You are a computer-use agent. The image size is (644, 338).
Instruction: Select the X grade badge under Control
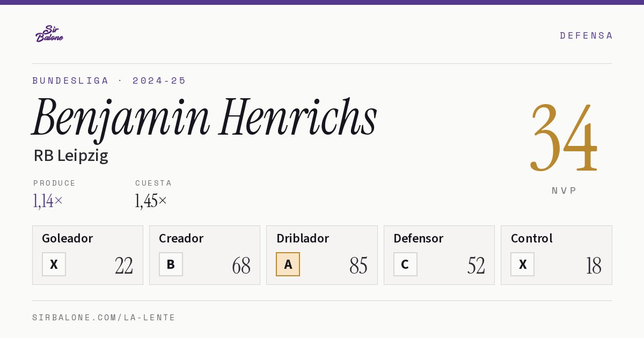pyautogui.click(x=522, y=264)
